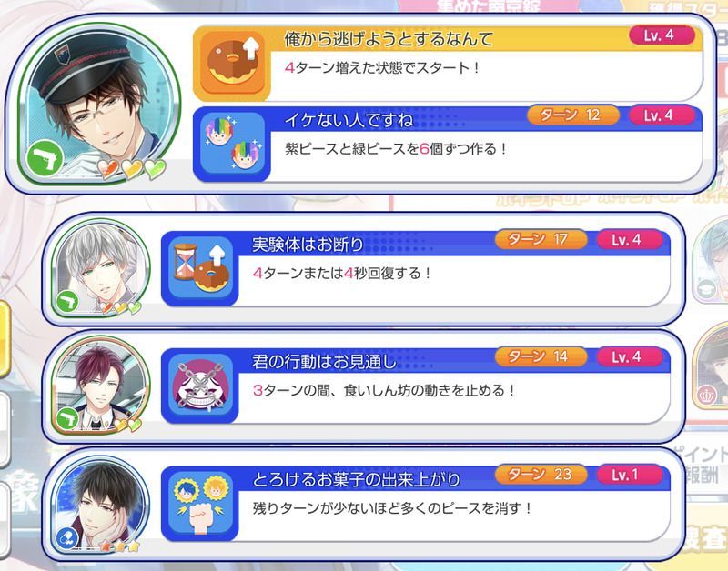Tap the fist punch skill icon
728x571 pixels.
coord(200,504)
